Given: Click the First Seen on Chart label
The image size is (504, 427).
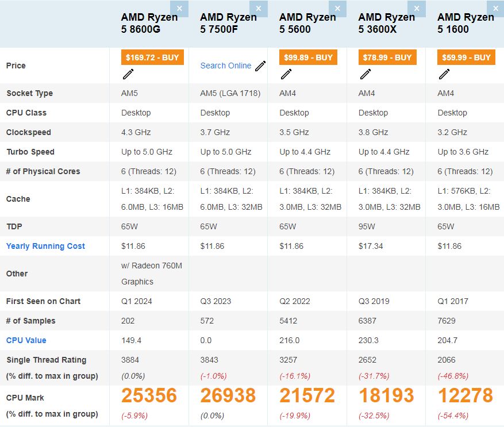Looking at the screenshot, I should [44, 301].
